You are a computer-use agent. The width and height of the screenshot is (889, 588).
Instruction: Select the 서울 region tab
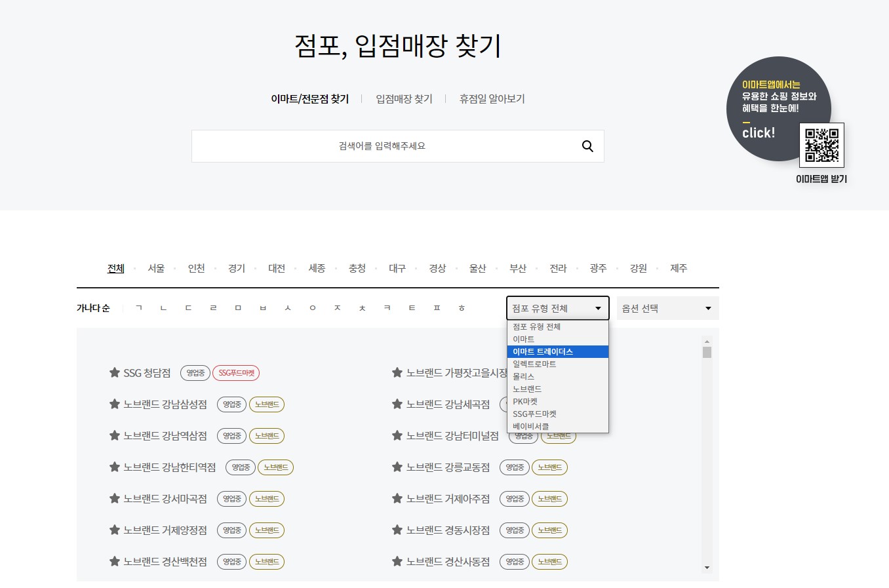[156, 268]
